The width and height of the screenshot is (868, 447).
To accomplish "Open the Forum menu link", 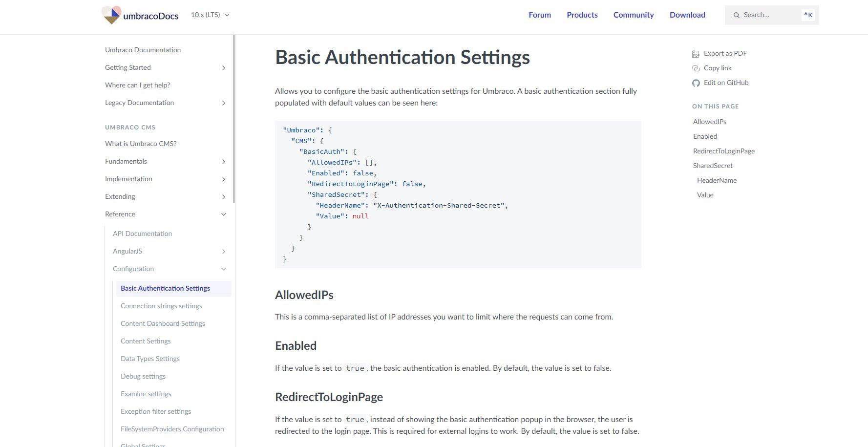I will [x=540, y=15].
